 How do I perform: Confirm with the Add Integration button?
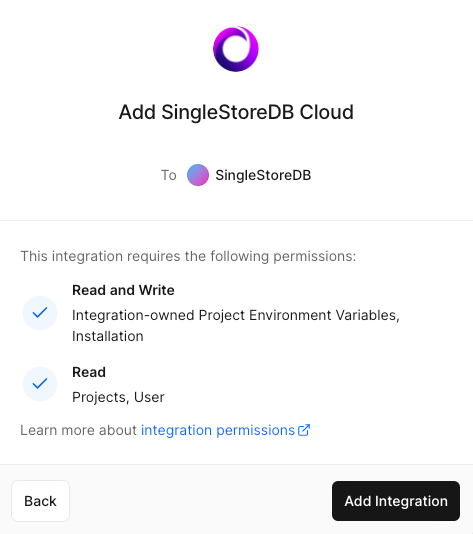point(396,501)
